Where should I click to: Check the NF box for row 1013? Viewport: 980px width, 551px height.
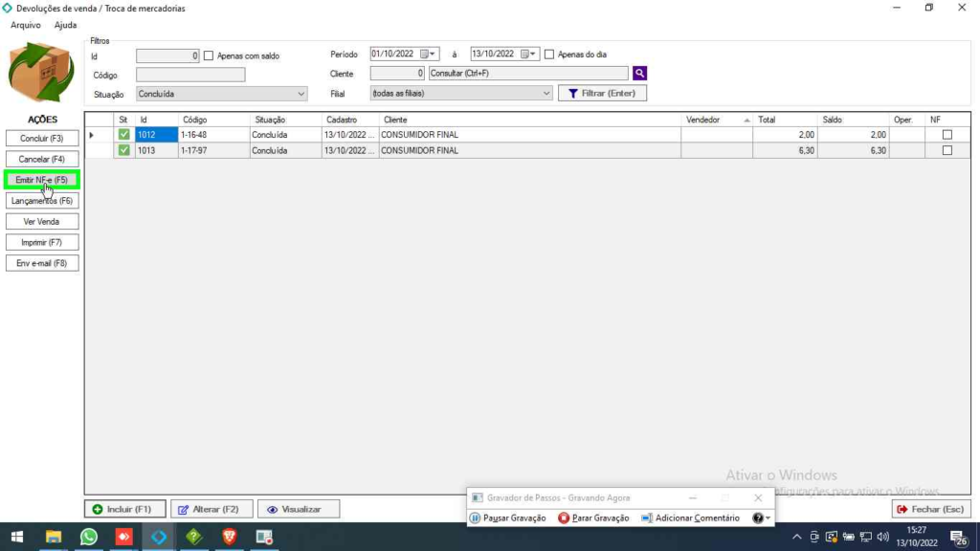947,150
